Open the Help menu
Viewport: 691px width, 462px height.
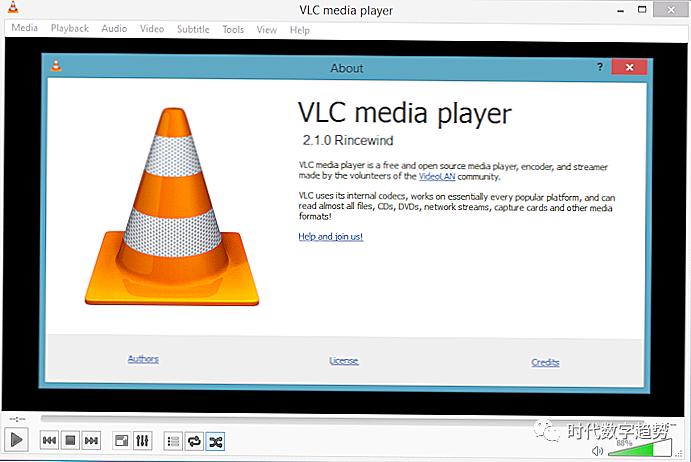pyautogui.click(x=300, y=30)
